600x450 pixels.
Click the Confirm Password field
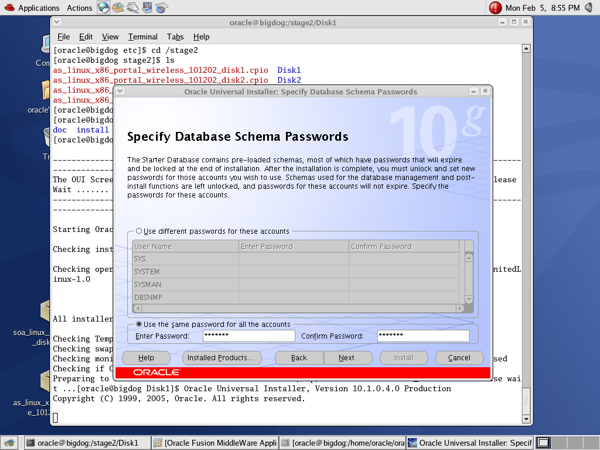coord(423,336)
